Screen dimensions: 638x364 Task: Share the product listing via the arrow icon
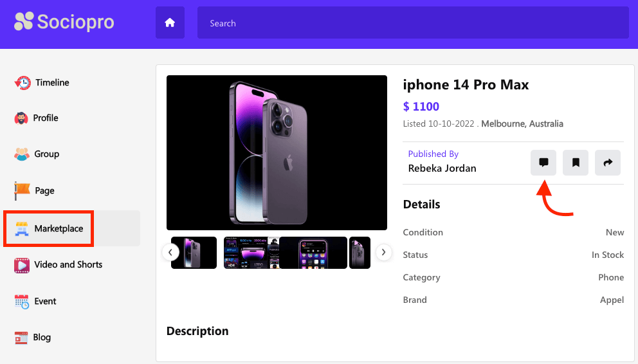pyautogui.click(x=608, y=163)
